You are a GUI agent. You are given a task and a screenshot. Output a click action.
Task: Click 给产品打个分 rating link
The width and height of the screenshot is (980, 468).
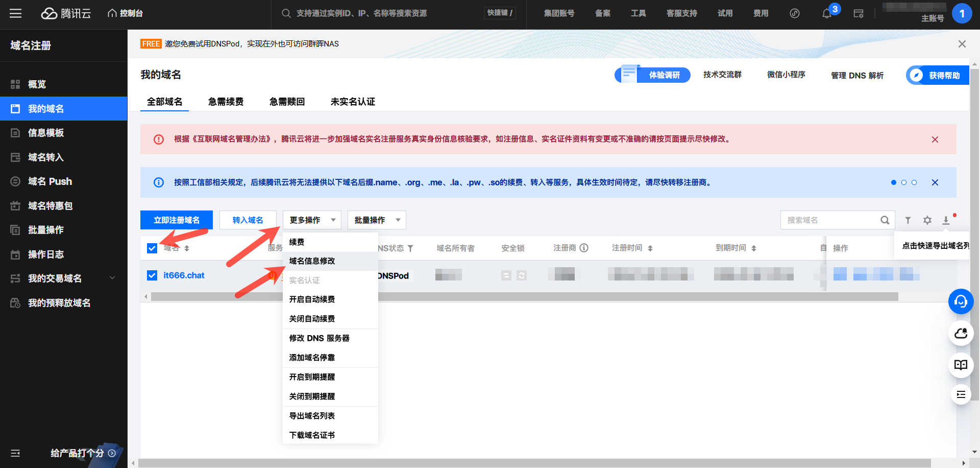click(83, 453)
